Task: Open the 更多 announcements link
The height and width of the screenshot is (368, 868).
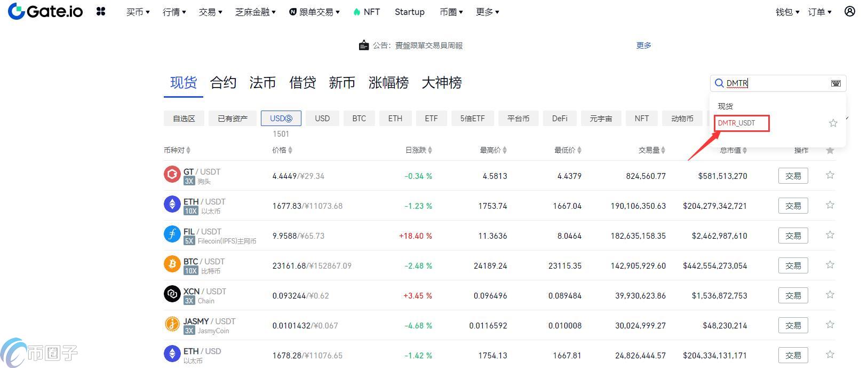Action: click(x=644, y=45)
